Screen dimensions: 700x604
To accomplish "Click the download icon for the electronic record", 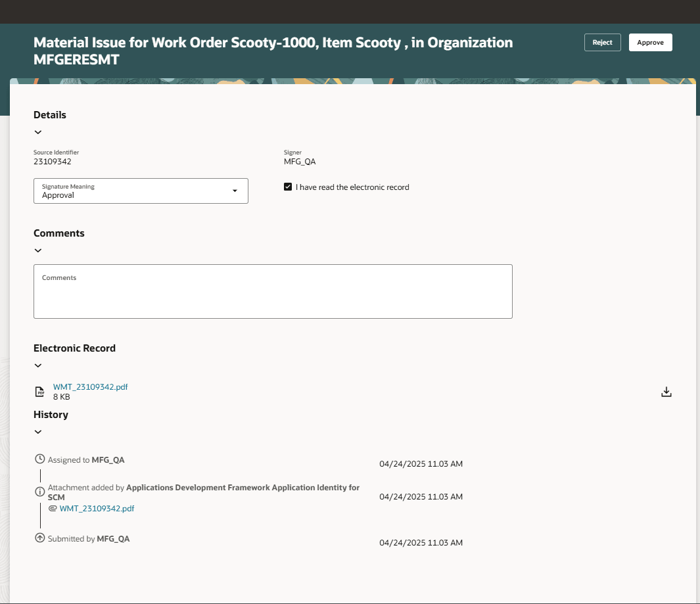I will pos(666,391).
